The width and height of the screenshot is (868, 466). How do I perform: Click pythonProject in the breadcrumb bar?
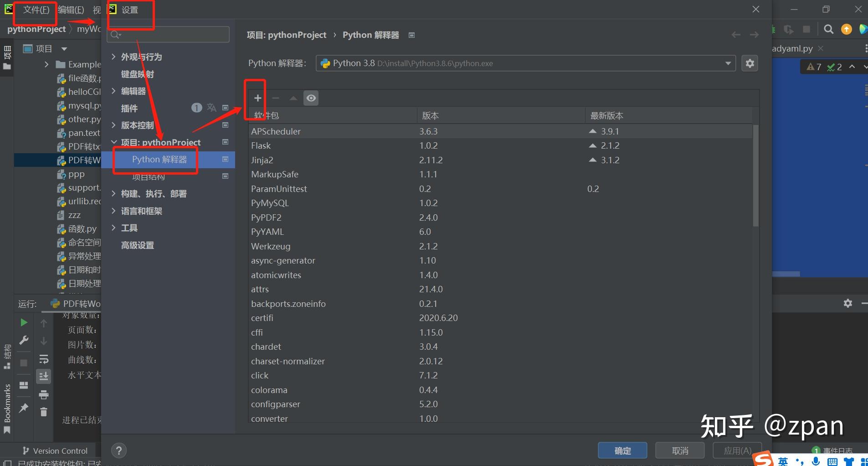coord(36,29)
